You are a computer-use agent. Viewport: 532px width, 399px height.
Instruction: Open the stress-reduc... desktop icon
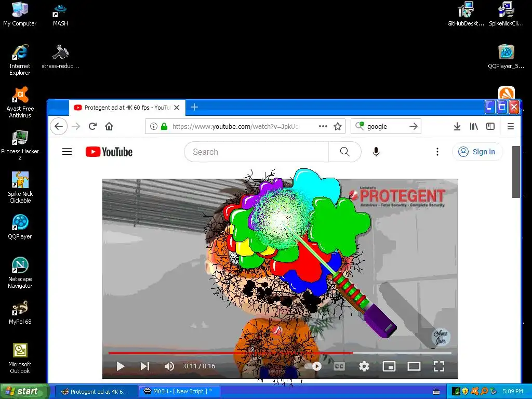[60, 56]
